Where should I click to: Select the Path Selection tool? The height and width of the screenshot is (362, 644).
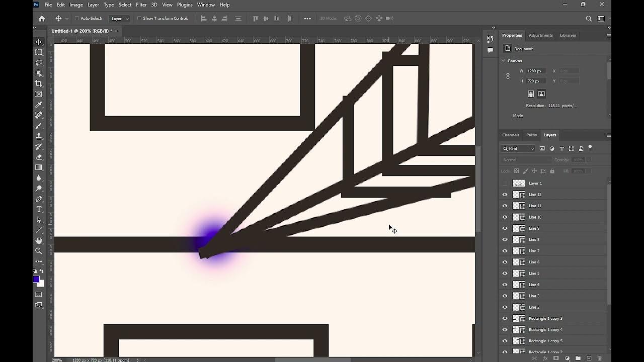point(39,220)
